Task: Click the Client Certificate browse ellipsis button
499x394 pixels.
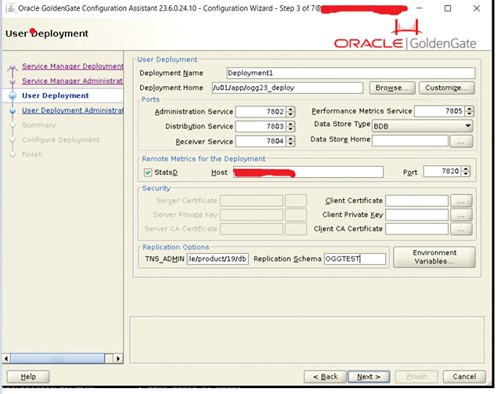Action: pyautogui.click(x=461, y=201)
